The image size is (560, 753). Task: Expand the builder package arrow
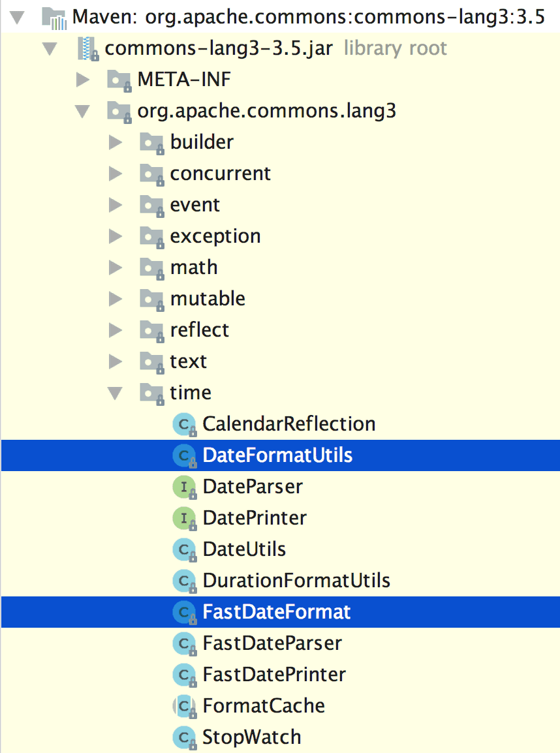[116, 142]
